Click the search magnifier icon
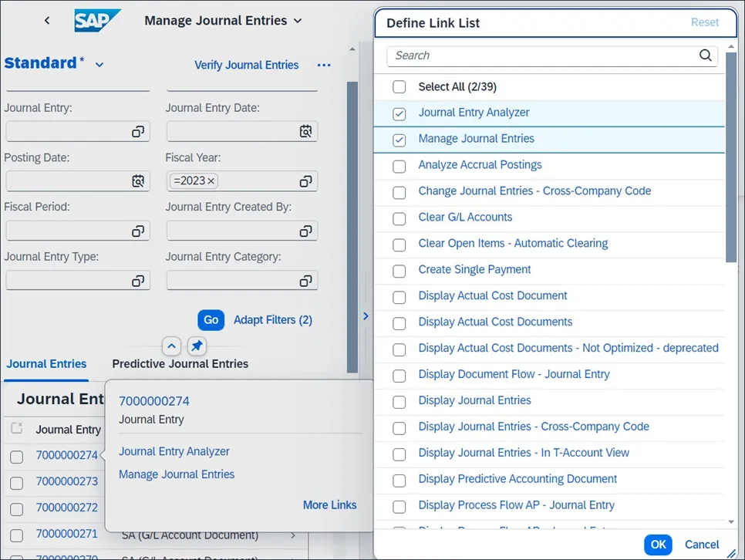 point(706,55)
